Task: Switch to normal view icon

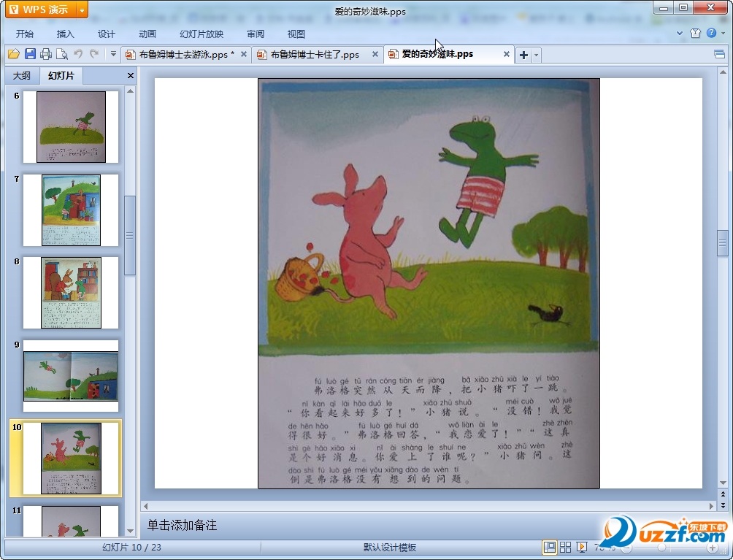Action: point(550,548)
